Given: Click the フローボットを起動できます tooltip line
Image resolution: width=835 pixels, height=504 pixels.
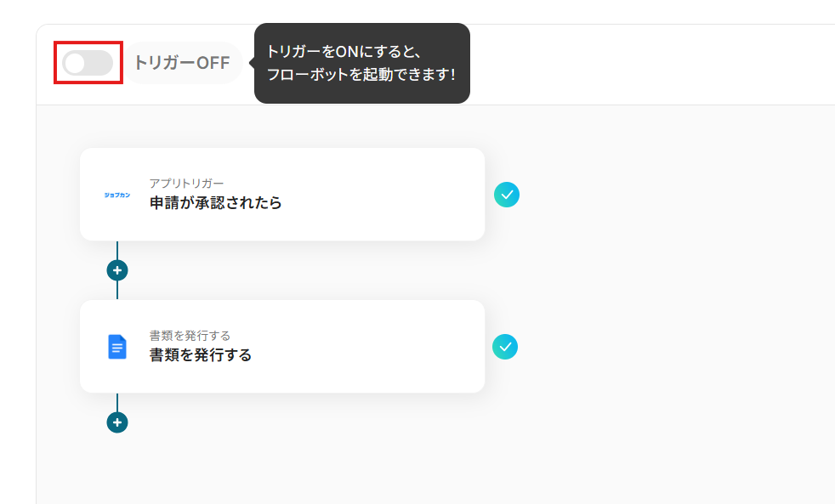Looking at the screenshot, I should click(361, 74).
